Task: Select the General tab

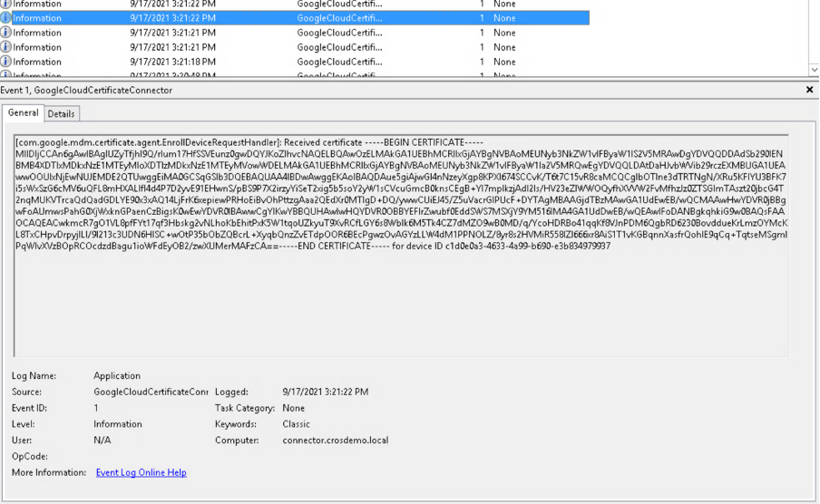Action: [23, 113]
